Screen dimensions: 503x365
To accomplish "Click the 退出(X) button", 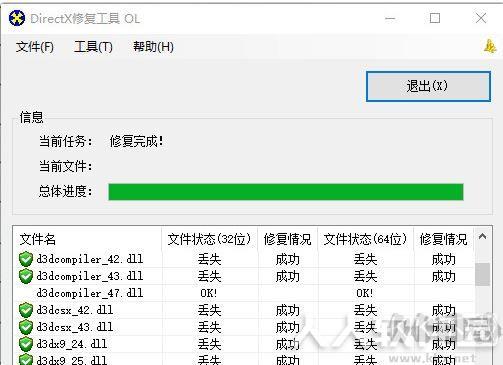I will [428, 86].
